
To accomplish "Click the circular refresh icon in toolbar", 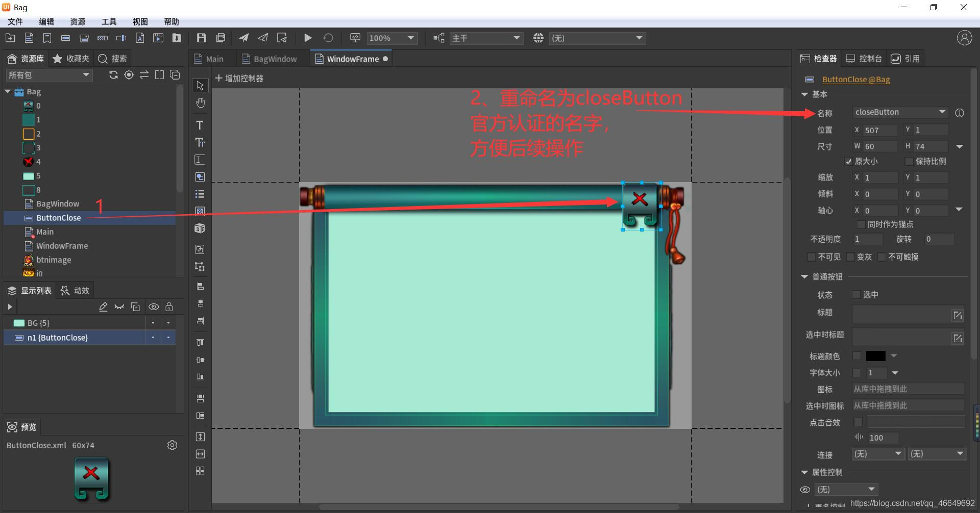I will click(x=328, y=38).
